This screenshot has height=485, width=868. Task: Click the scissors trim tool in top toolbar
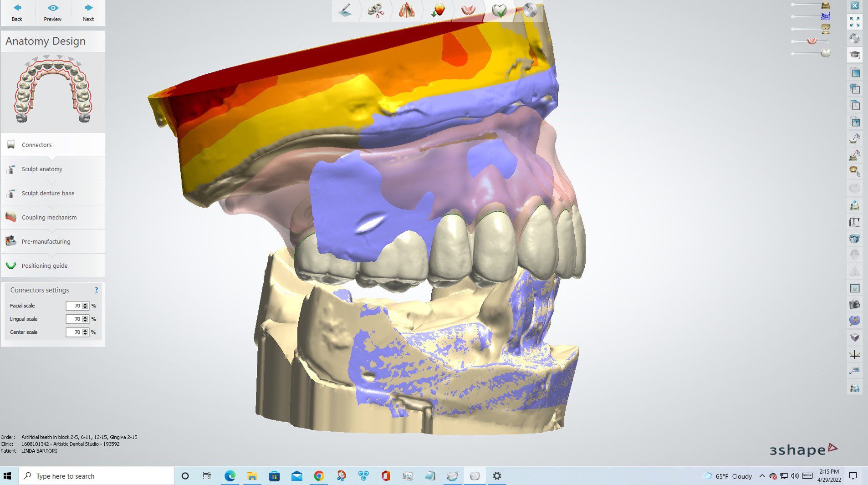click(376, 10)
